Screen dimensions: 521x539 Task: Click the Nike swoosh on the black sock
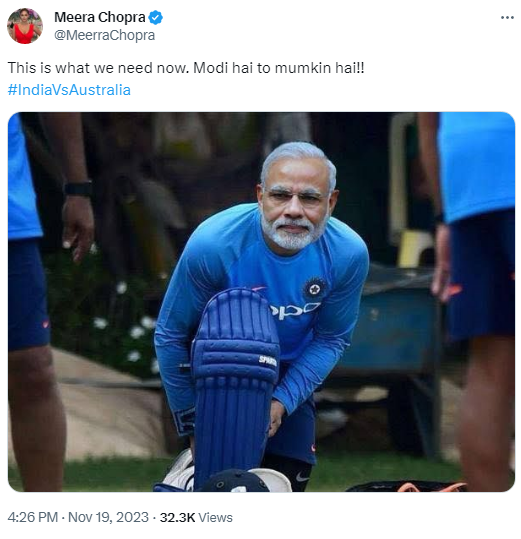[302, 477]
